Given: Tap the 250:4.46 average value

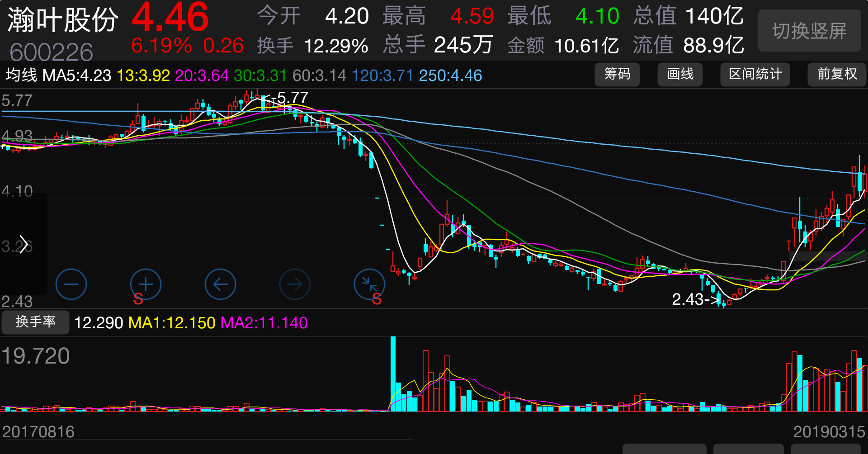Looking at the screenshot, I should tap(450, 76).
